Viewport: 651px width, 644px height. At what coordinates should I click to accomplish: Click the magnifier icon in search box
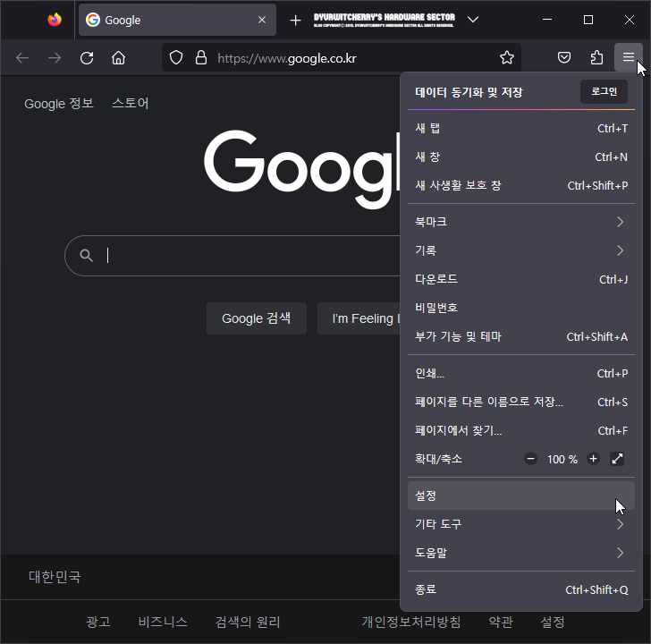pos(87,255)
